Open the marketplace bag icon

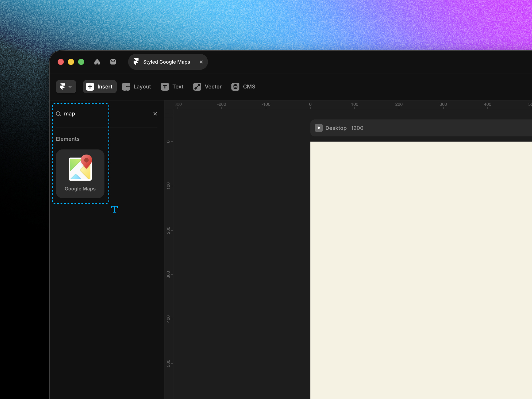(113, 62)
